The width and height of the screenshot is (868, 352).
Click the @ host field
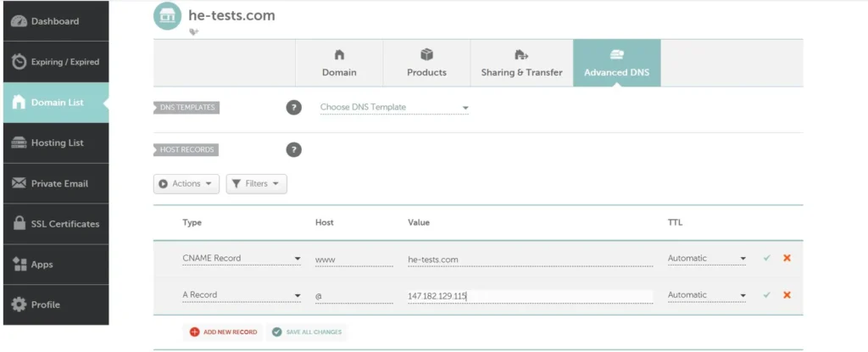tap(354, 296)
